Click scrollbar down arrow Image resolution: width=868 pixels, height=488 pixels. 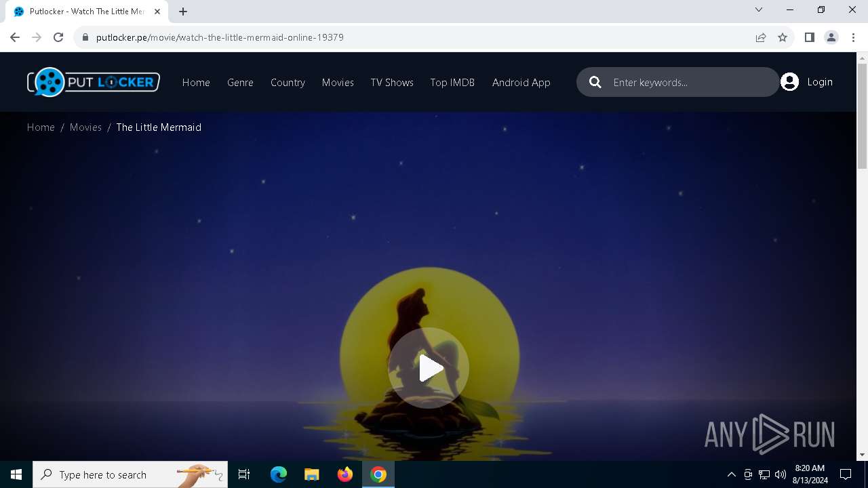click(x=862, y=455)
